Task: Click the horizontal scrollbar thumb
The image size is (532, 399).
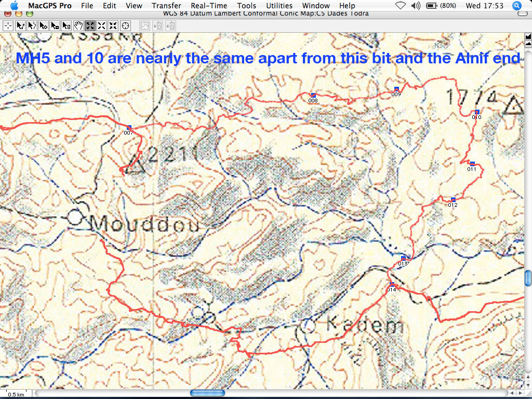Action: point(207,393)
